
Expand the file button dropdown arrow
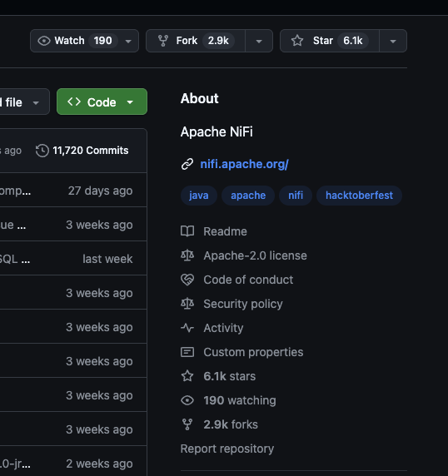(36, 103)
